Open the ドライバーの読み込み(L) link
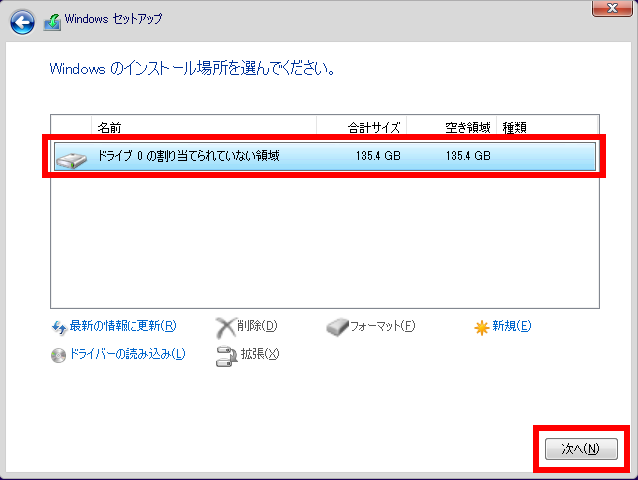This screenshot has height=480, width=638. coord(126,355)
